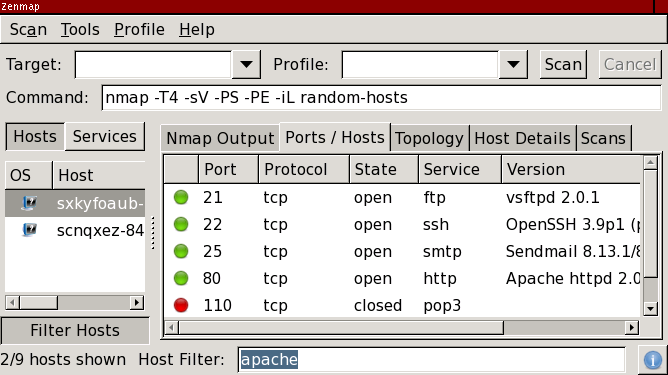Click the Cancel button
The image size is (668, 375).
coord(630,64)
